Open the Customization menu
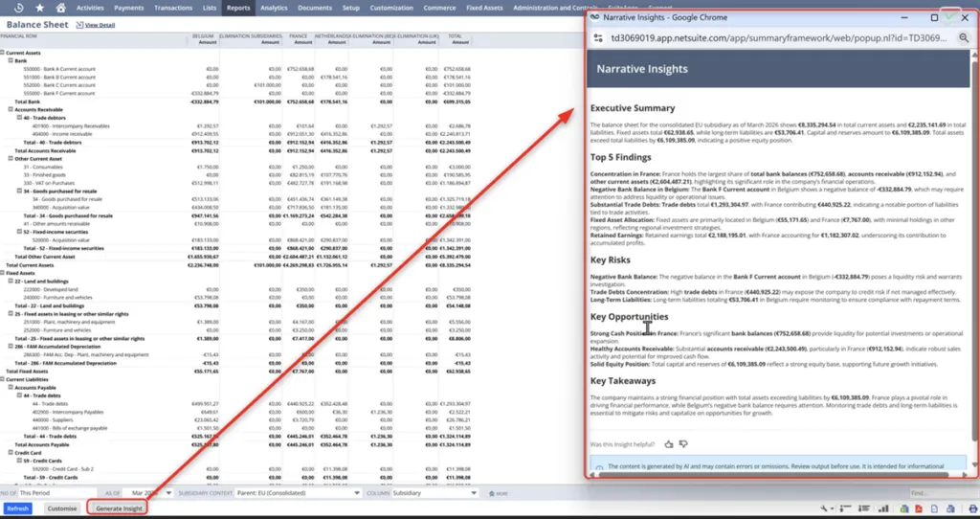The height and width of the screenshot is (519, 980). pyautogui.click(x=391, y=8)
